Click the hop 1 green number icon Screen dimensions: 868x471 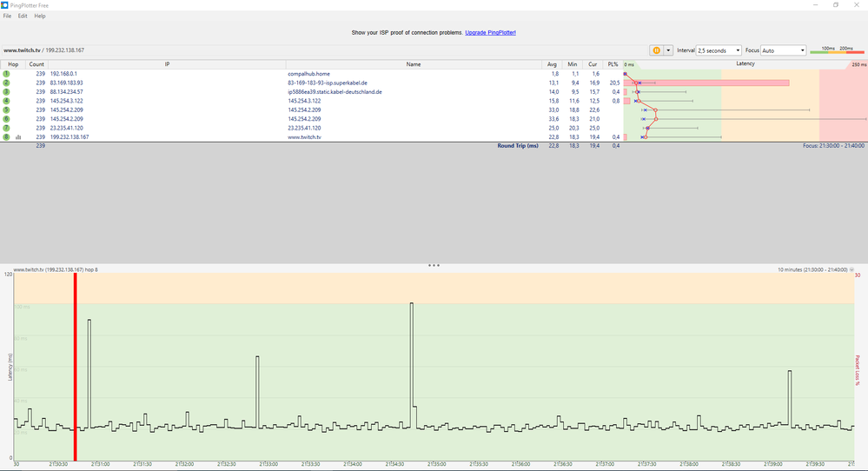click(x=7, y=74)
